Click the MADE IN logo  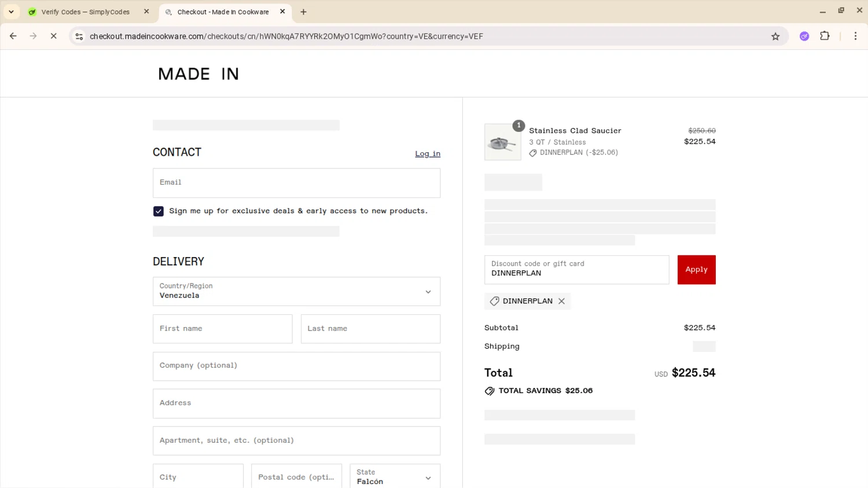pyautogui.click(x=198, y=74)
